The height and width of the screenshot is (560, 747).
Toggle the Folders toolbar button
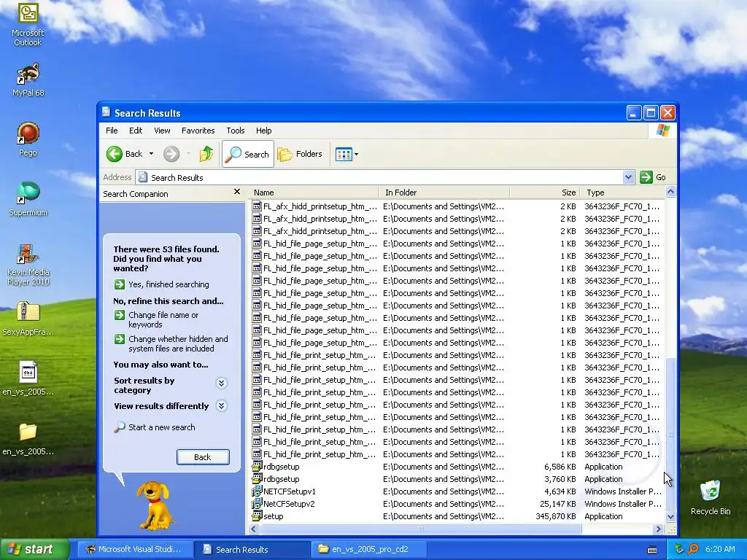(x=300, y=154)
